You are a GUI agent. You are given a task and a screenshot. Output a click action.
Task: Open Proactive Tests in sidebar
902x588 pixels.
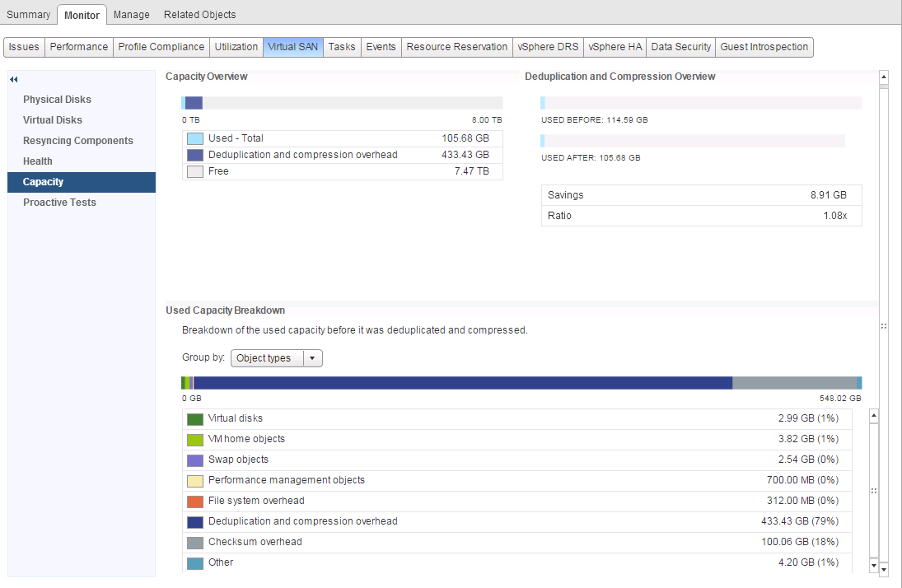coord(81,203)
